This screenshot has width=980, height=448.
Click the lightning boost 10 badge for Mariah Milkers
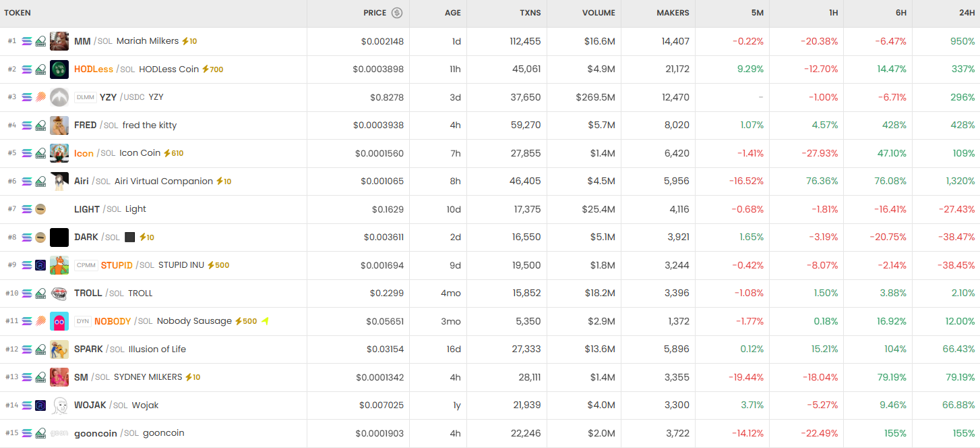pos(189,41)
